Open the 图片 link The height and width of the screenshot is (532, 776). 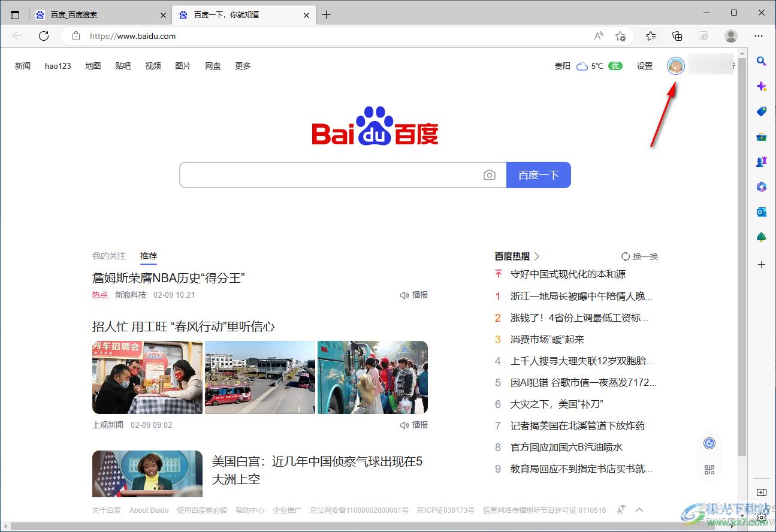pos(183,66)
